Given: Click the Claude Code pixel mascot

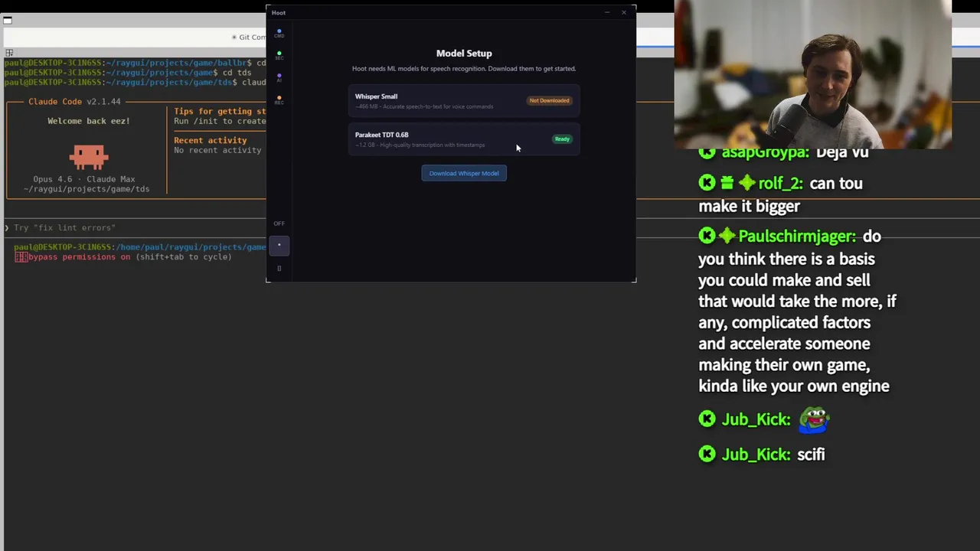Looking at the screenshot, I should click(89, 157).
